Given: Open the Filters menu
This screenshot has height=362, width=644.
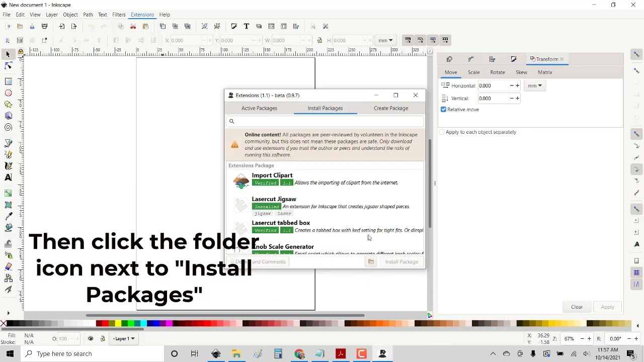Looking at the screenshot, I should [x=119, y=15].
